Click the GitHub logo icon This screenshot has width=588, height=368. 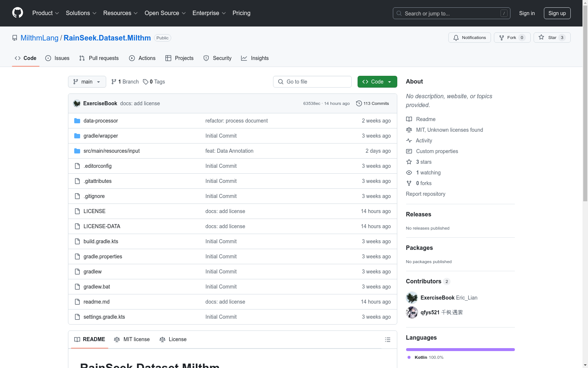(x=18, y=13)
